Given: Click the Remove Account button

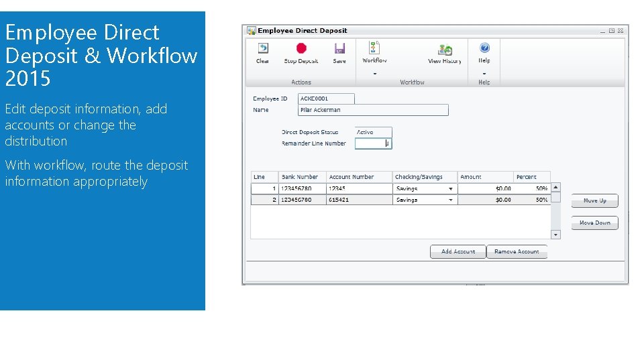Looking at the screenshot, I should (x=517, y=251).
